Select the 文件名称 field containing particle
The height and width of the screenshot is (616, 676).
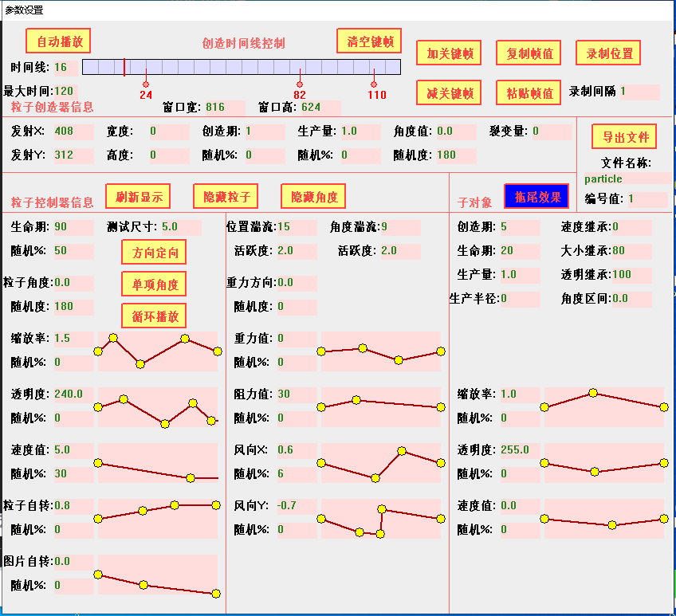click(x=628, y=179)
